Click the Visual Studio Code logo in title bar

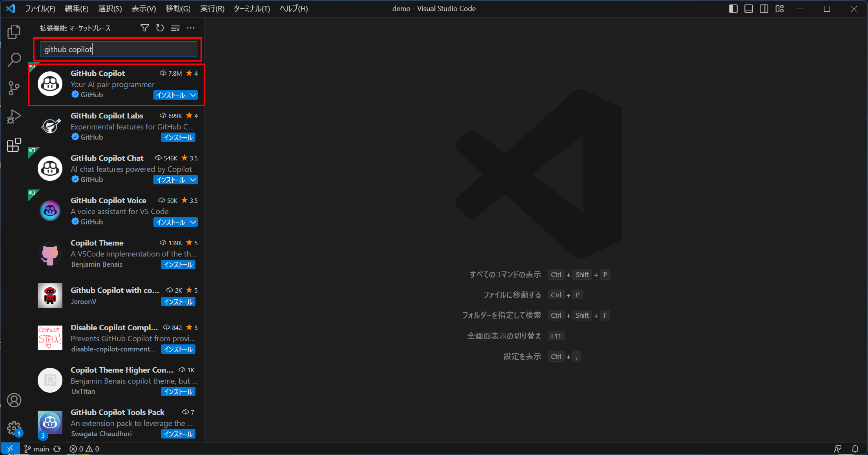tap(11, 9)
